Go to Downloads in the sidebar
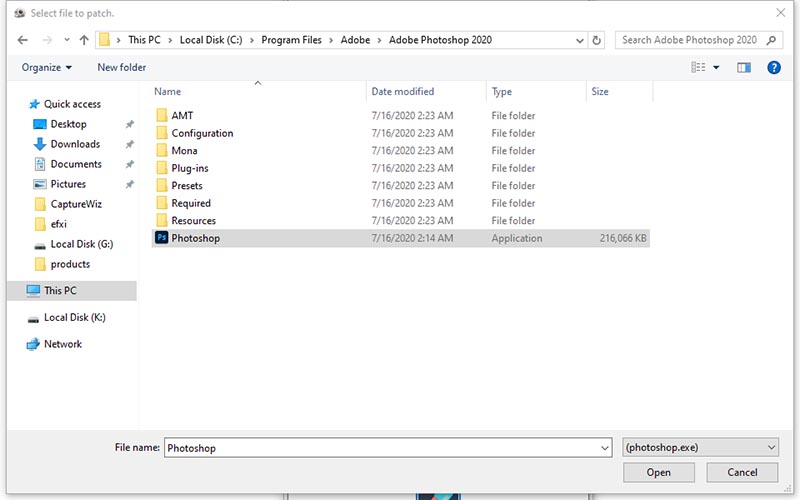Image resolution: width=800 pixels, height=500 pixels. pyautogui.click(x=75, y=144)
